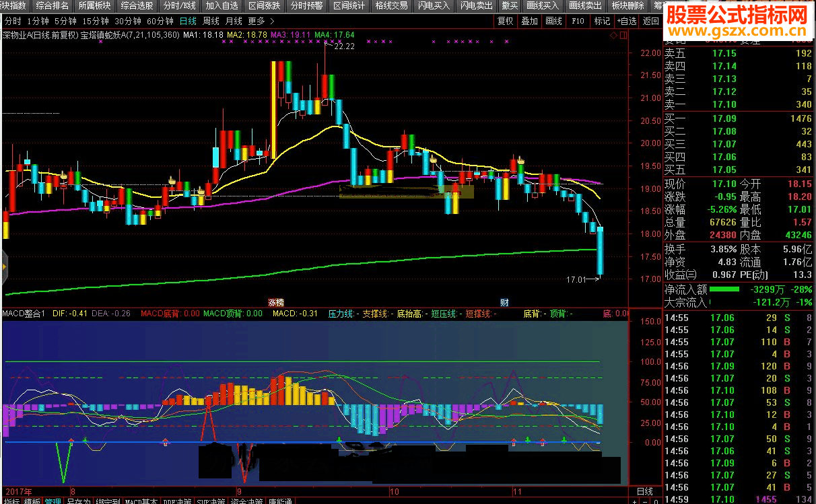The height and width of the screenshot is (504, 816).
Task: Click the 涨榜 marker below the chart
Action: click(x=276, y=302)
